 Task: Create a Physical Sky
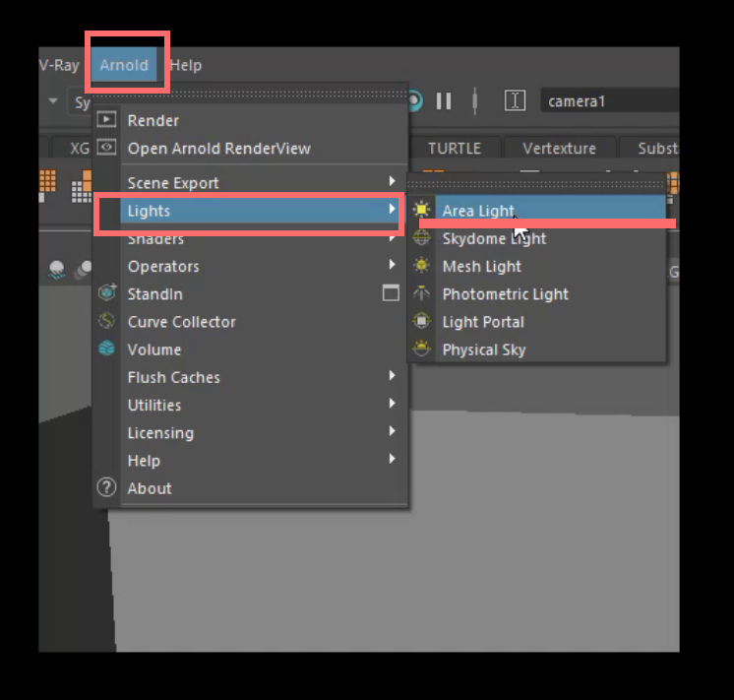[536, 350]
